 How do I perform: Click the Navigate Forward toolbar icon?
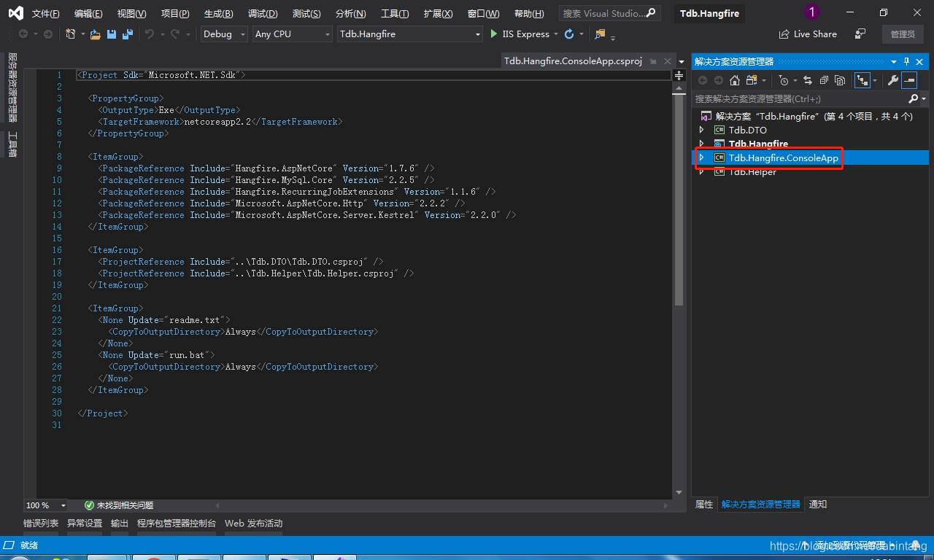pyautogui.click(x=48, y=34)
